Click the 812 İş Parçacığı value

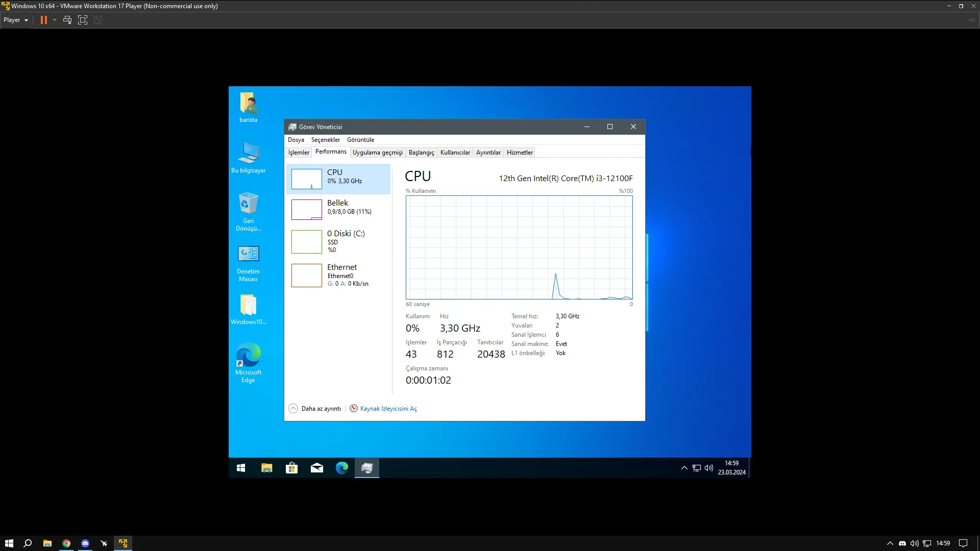point(445,354)
